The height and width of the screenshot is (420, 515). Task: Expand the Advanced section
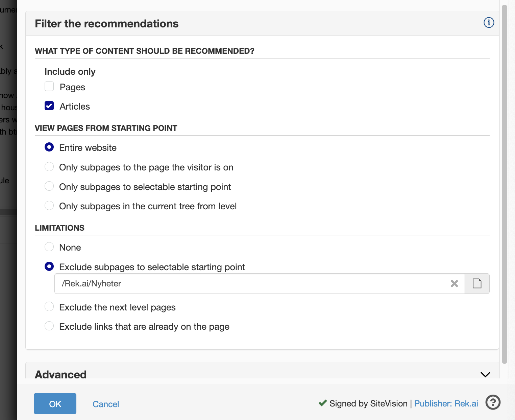pyautogui.click(x=485, y=375)
